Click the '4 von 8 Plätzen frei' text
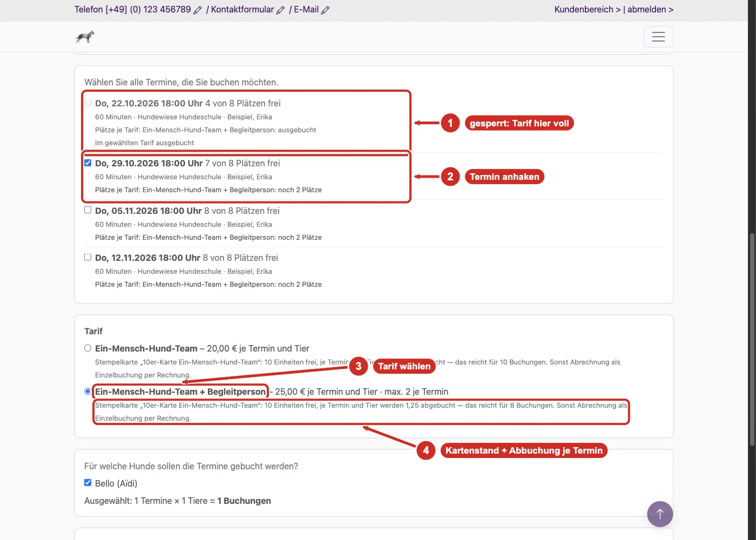This screenshot has height=540, width=756. pos(243,103)
